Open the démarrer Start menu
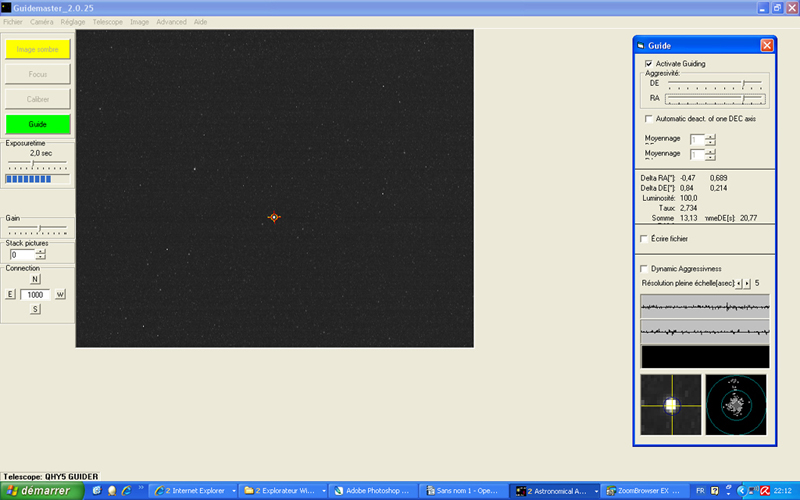The image size is (800, 500). [42, 491]
